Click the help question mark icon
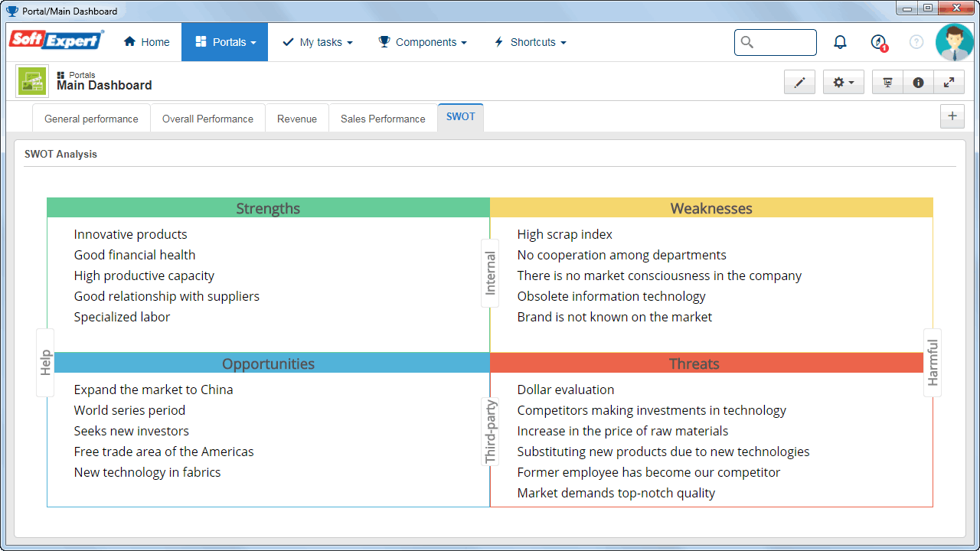The image size is (980, 551). [916, 42]
